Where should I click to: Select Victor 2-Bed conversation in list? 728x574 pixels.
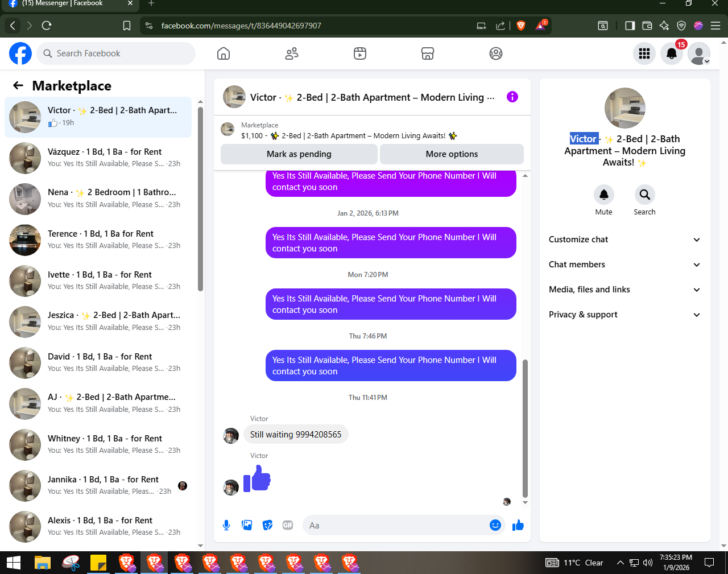(x=98, y=117)
